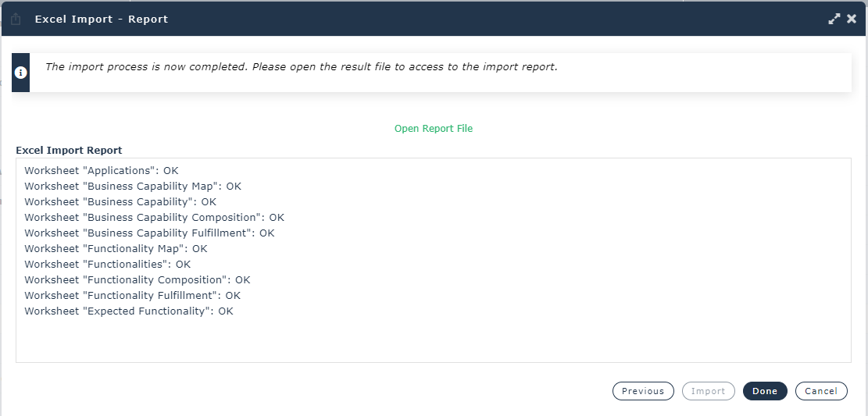Screen dimensions: 868x416
Task: Click the "Functionality Composition" report line
Action: pyautogui.click(x=138, y=280)
